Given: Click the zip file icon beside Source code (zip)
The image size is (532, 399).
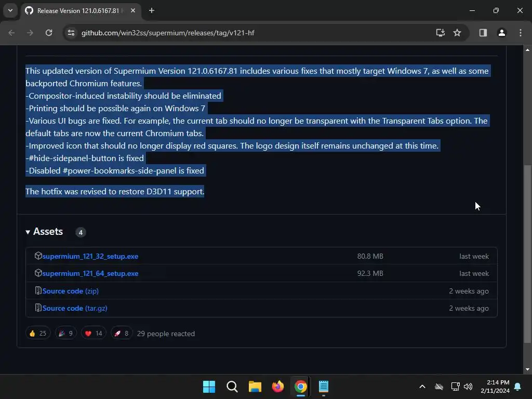Looking at the screenshot, I should coord(38,290).
